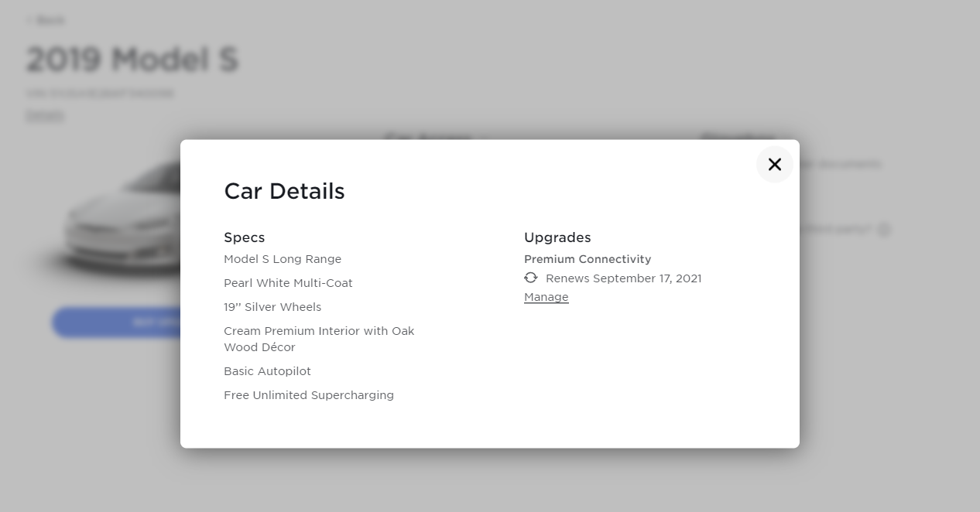
Task: Click the blurred Details link under the title
Action: point(45,115)
